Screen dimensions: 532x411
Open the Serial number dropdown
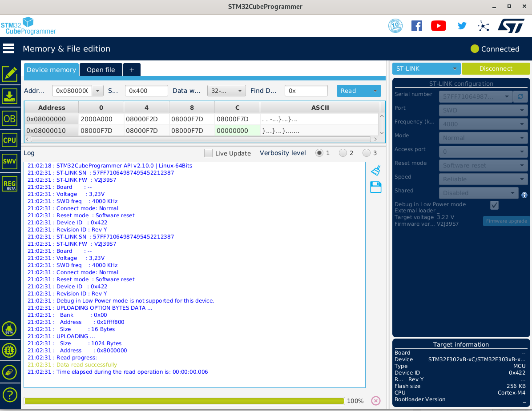click(x=476, y=96)
